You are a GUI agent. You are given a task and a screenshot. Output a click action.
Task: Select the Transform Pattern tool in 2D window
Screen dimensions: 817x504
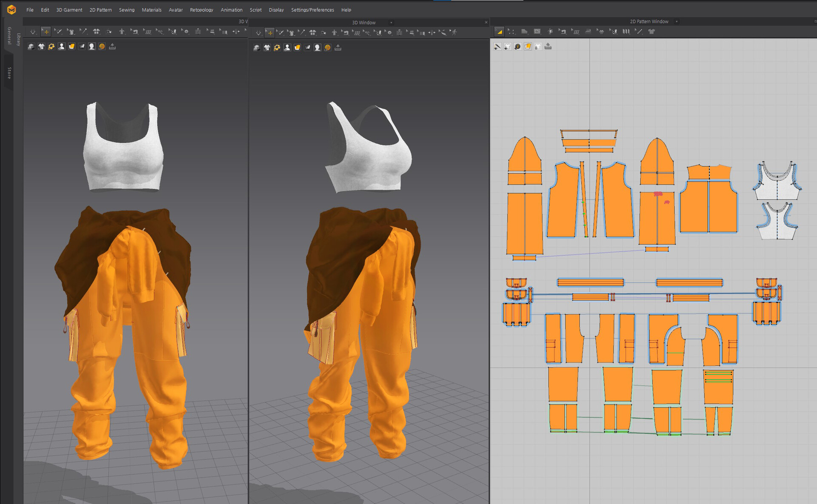tap(499, 31)
